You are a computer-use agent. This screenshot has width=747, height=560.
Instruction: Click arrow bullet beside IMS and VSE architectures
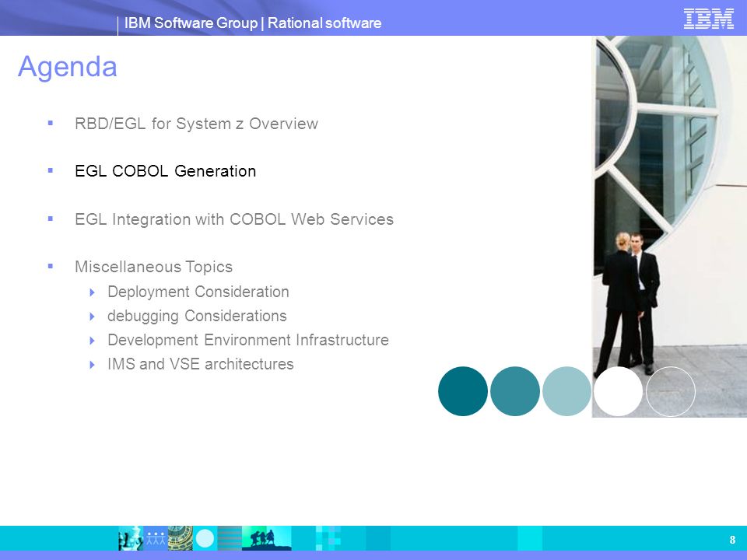click(93, 365)
